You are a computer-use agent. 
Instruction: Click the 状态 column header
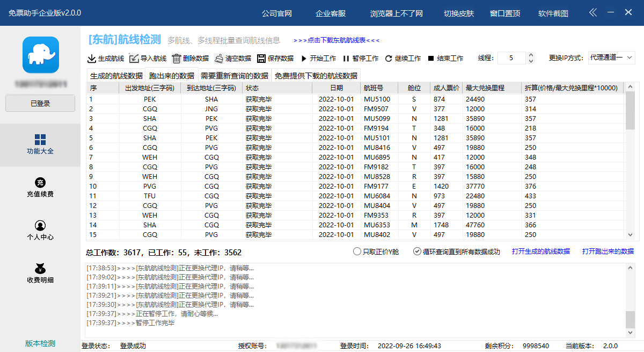click(277, 88)
